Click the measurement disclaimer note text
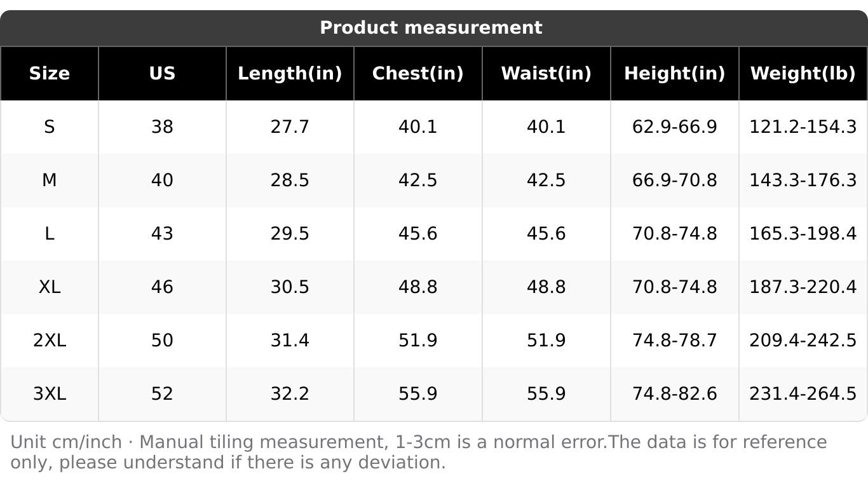The width and height of the screenshot is (868, 483). 418,452
